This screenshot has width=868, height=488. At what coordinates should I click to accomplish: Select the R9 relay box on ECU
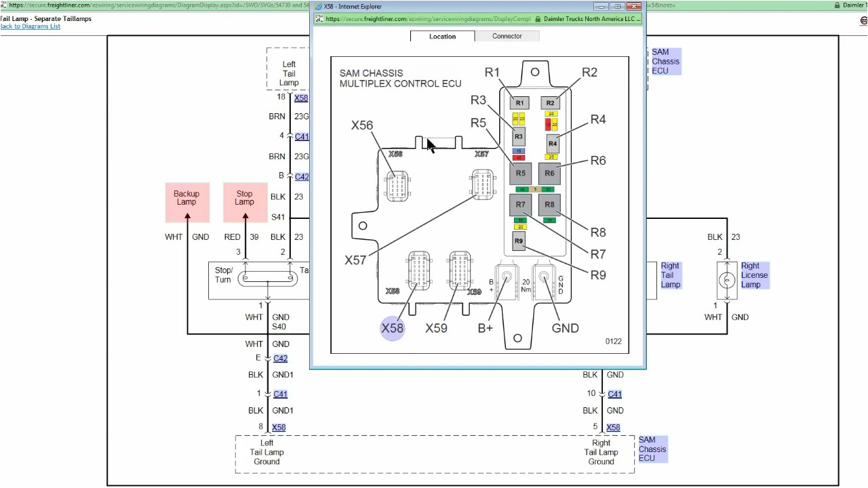[519, 241]
